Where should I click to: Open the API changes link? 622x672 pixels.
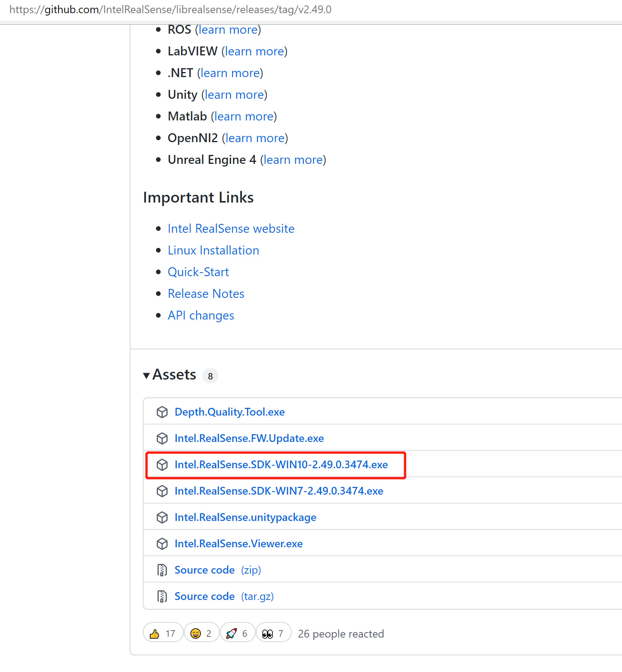[201, 316]
